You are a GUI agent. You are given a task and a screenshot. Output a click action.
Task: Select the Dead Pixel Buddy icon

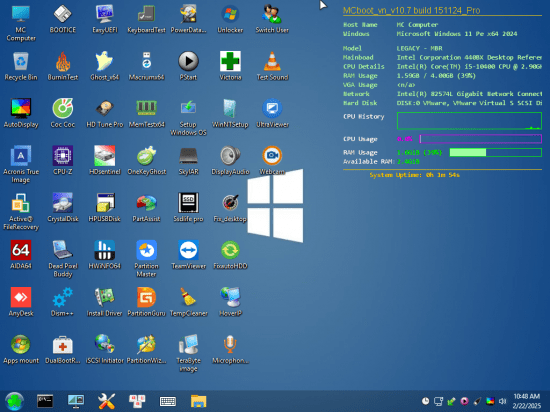[x=62, y=259]
